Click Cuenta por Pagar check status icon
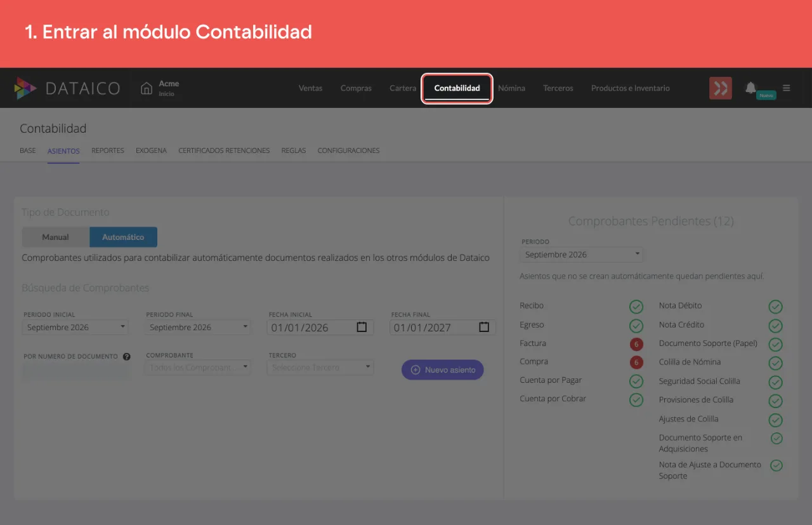The width and height of the screenshot is (812, 525). pyautogui.click(x=636, y=382)
